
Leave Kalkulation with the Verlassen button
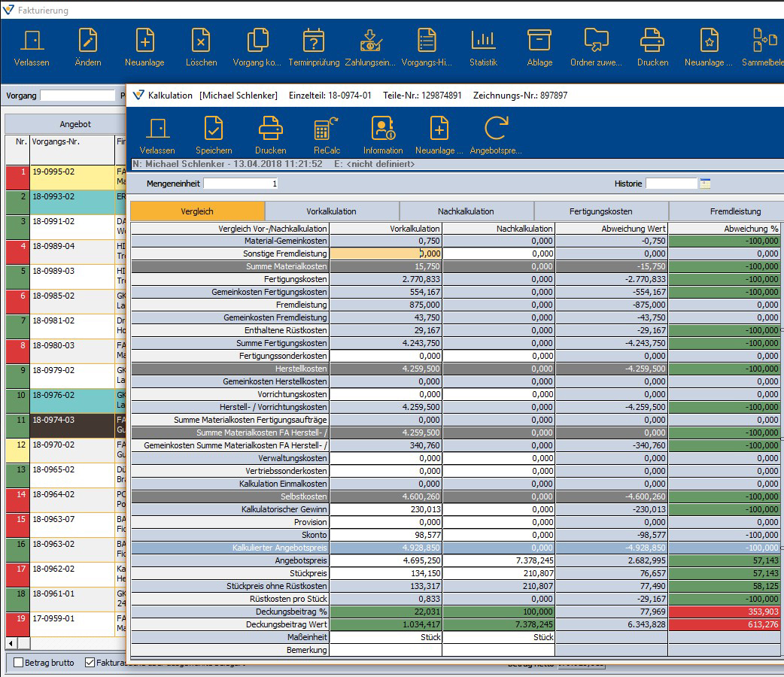pos(157,134)
